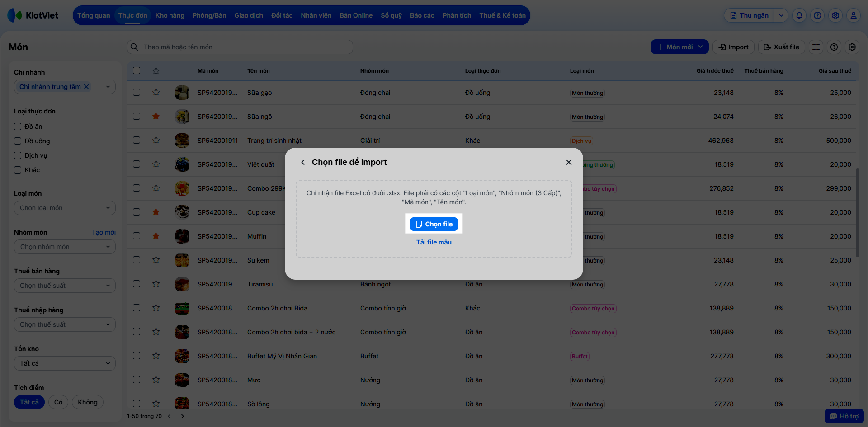Open the Thuế bán hàng tax rate dropdown
Viewport: 868px width, 427px height.
pos(65,286)
